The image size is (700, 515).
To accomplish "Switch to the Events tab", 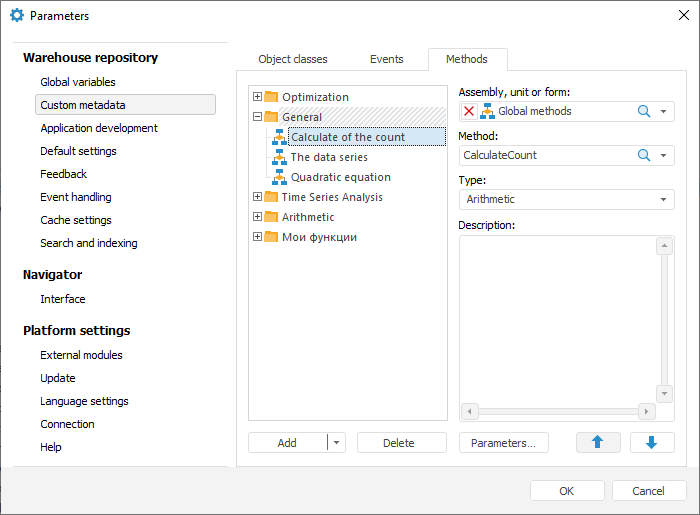I will (x=387, y=59).
